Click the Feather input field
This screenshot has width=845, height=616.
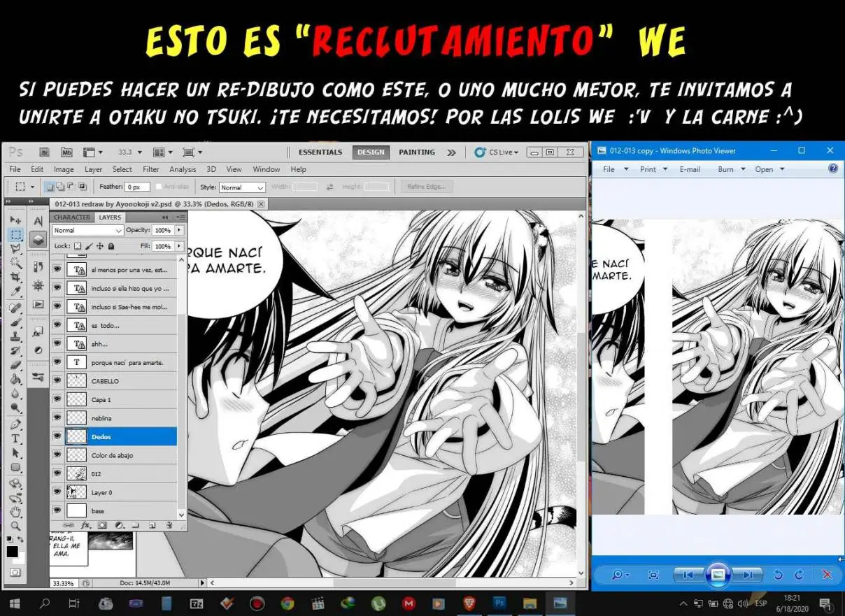[138, 187]
